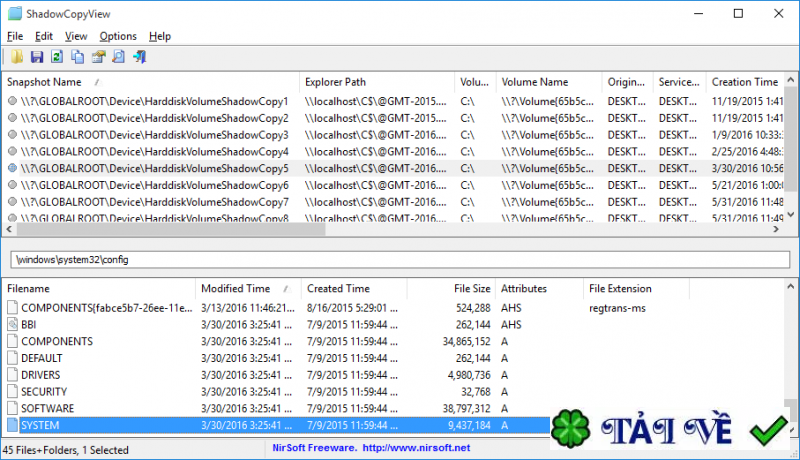Screen dimensions: 800x460
Task: Click the Copy toolbar icon
Action: [x=78, y=57]
